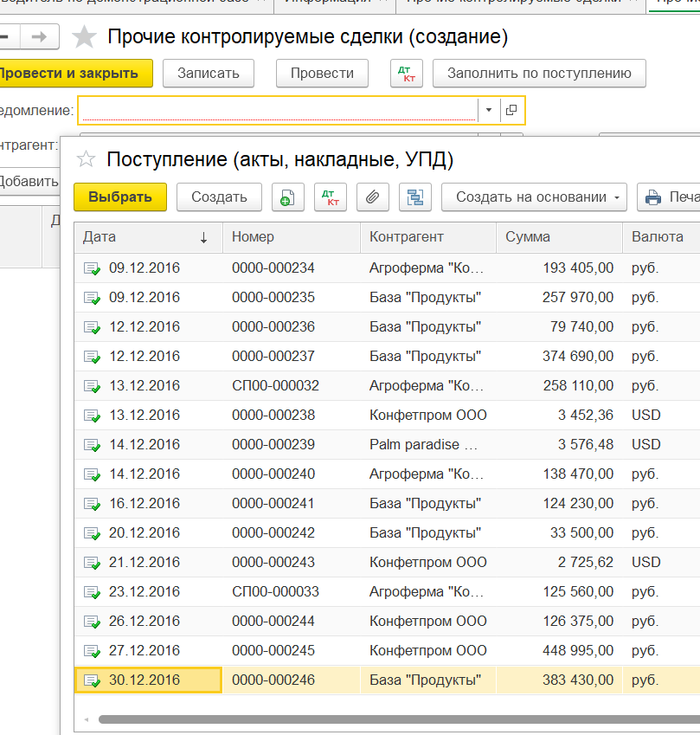
Task: Open the related documents structure icon
Action: [x=415, y=197]
